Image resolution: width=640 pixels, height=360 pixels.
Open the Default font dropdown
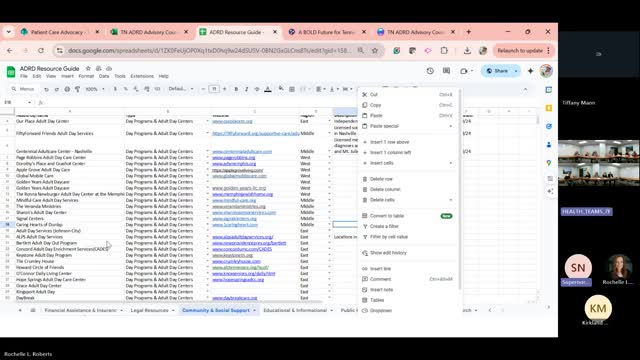[x=181, y=89]
